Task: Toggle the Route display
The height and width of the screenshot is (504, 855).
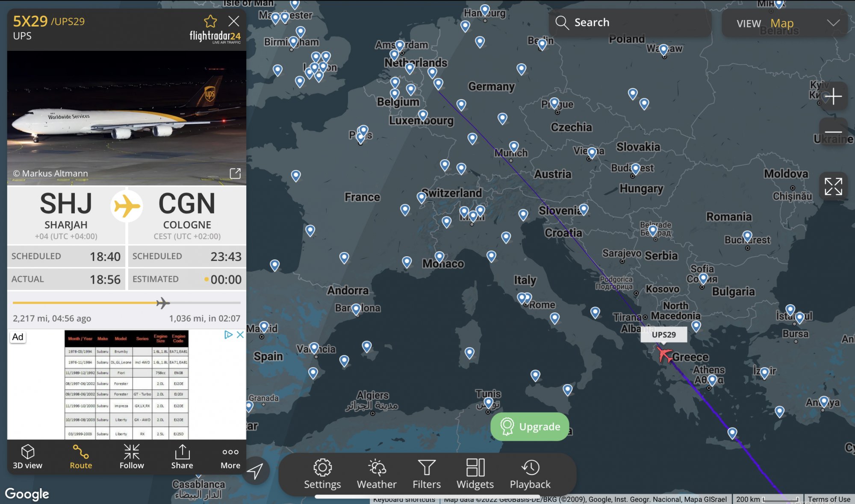Action: pos(81,457)
